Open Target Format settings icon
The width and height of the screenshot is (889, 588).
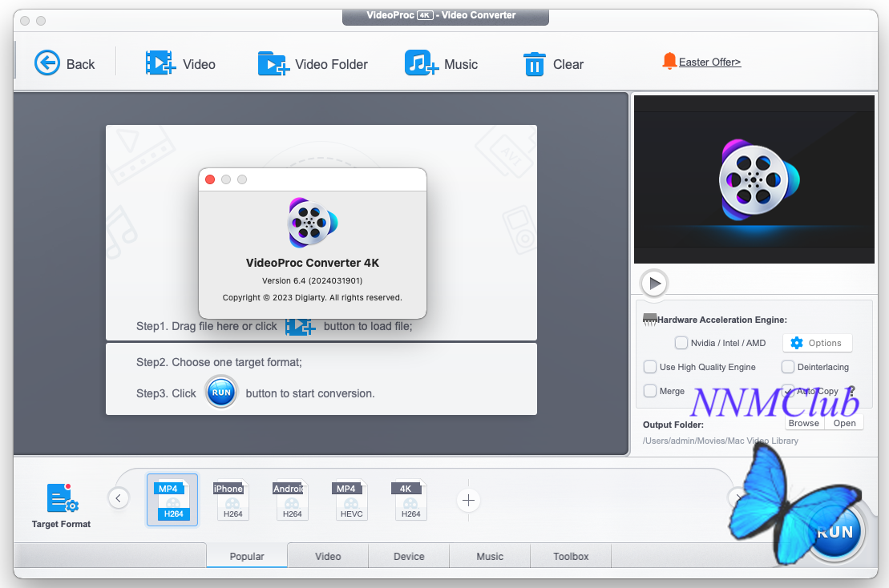(62, 498)
